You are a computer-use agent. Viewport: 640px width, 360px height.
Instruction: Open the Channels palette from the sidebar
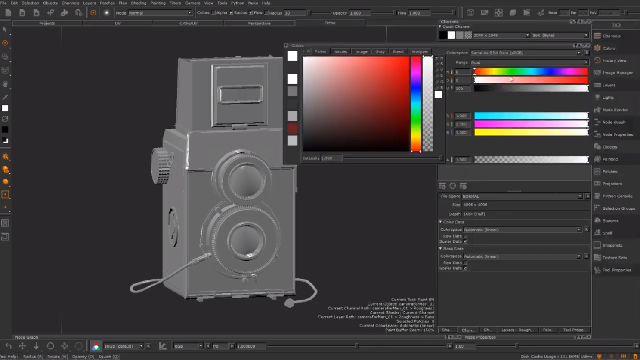611,36
